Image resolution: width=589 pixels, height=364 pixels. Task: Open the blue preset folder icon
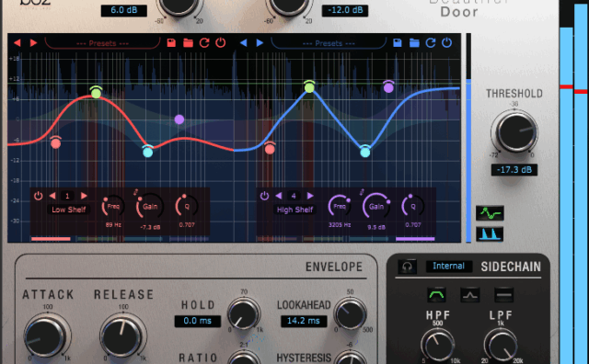click(414, 43)
